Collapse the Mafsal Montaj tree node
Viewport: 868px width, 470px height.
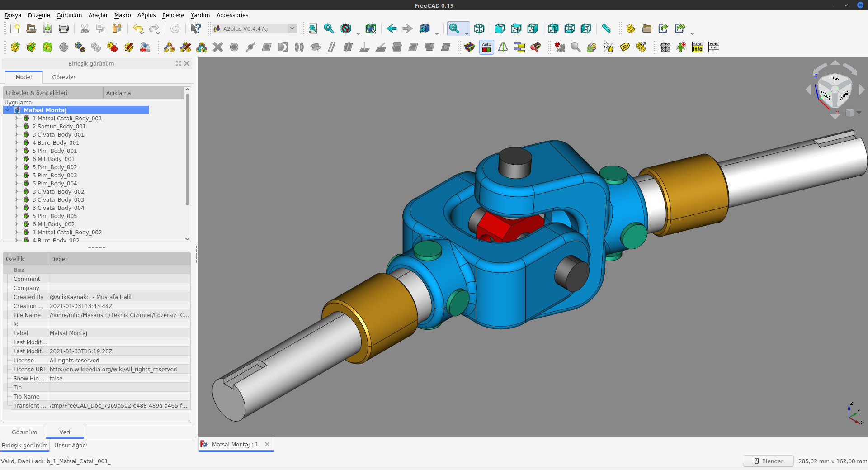coord(8,110)
